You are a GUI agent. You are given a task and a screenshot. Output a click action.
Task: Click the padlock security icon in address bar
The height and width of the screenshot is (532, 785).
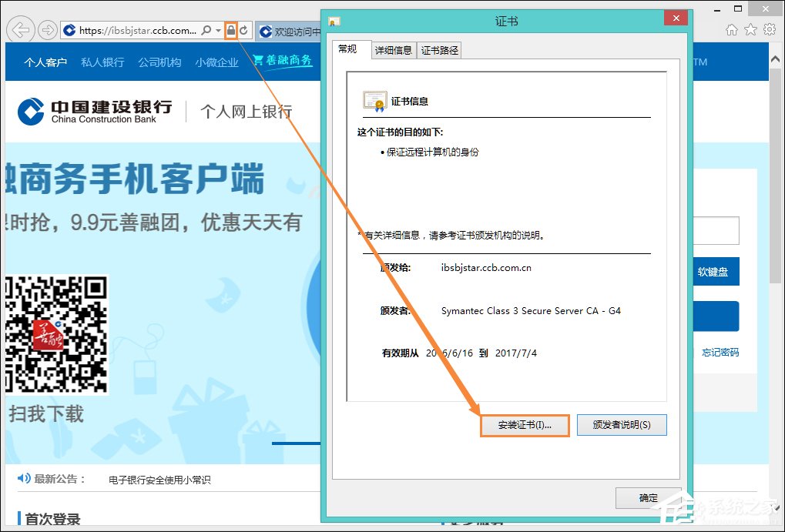[x=231, y=30]
